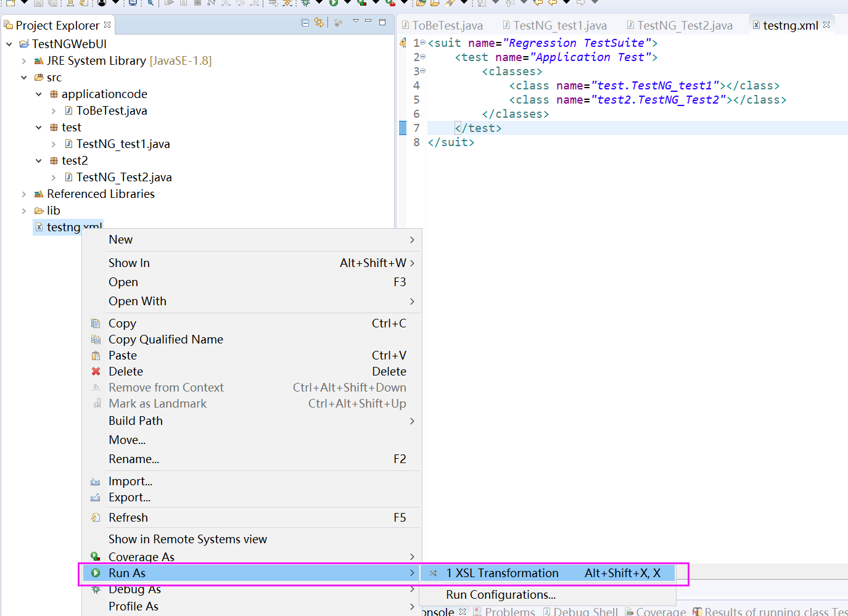Close the Project Explorer view tab

tap(107, 25)
